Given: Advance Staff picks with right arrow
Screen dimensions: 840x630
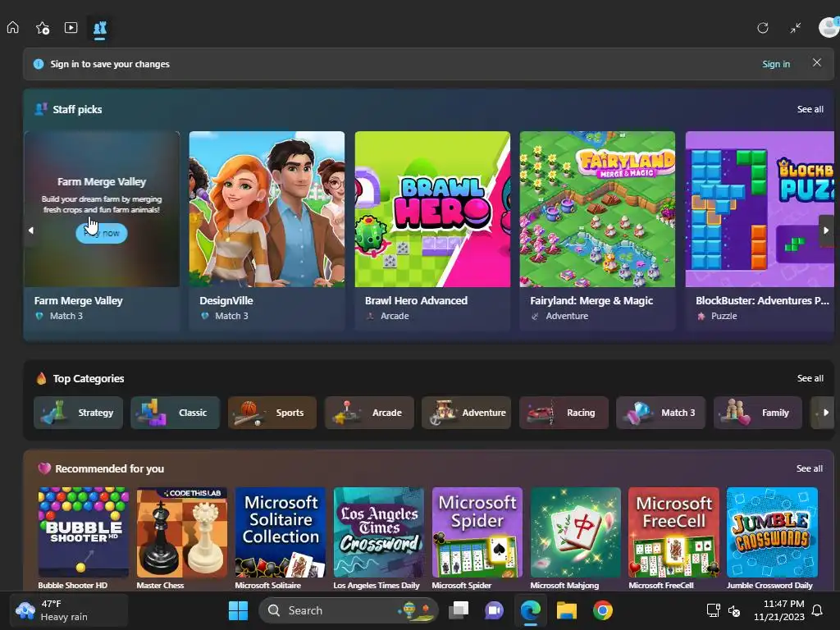Looking at the screenshot, I should coord(826,231).
